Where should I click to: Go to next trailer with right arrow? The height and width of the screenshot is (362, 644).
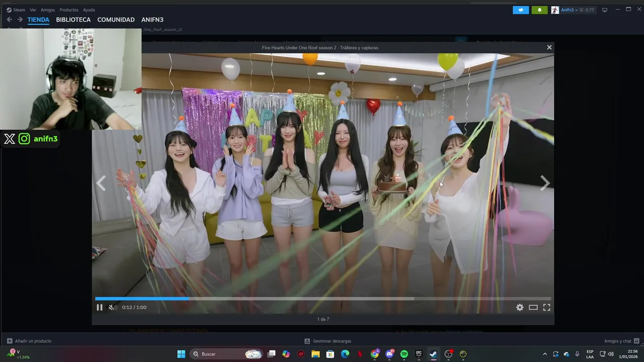545,183
